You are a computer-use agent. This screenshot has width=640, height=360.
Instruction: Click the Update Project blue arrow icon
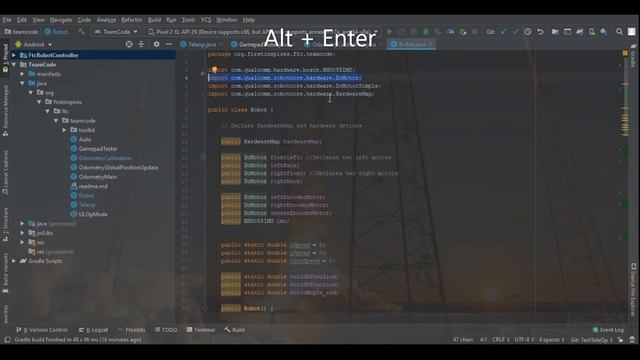pyautogui.click(x=503, y=31)
